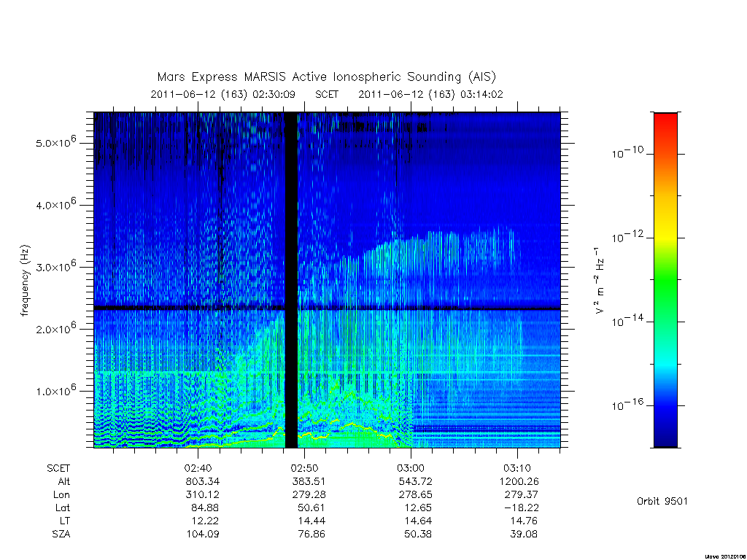Image resolution: width=747 pixels, height=560 pixels.
Task: Click latitude value 12.65
Action: coord(418,508)
